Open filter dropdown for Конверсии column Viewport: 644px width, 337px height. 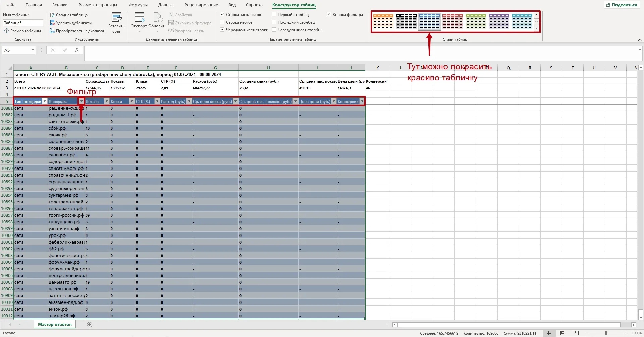pos(362,102)
